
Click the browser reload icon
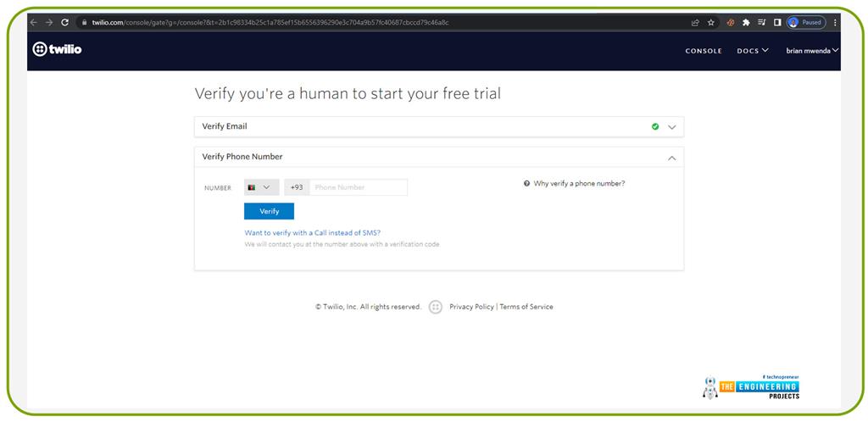pos(65,23)
